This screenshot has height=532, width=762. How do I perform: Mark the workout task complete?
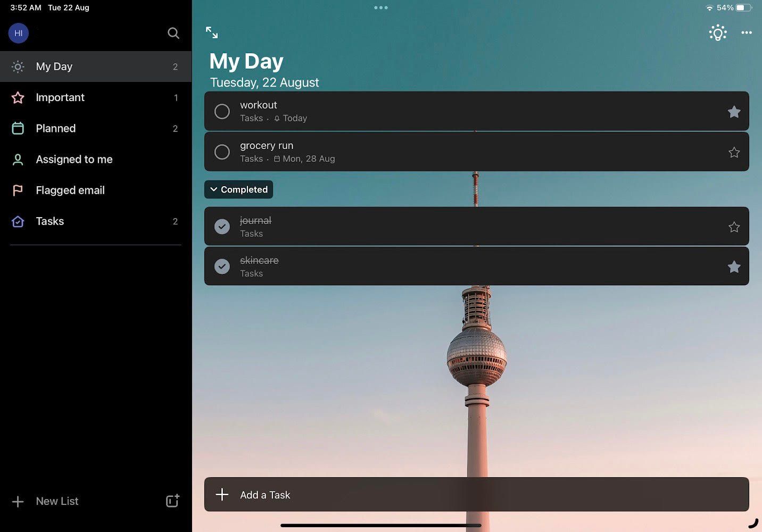tap(222, 111)
